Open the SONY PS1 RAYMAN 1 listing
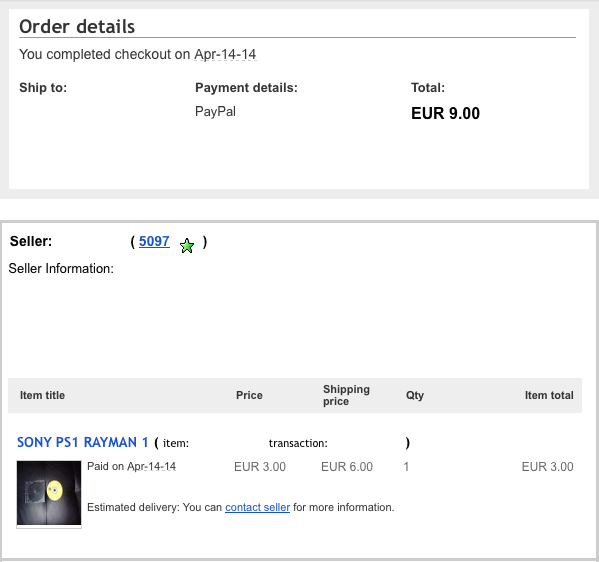 [x=83, y=442]
